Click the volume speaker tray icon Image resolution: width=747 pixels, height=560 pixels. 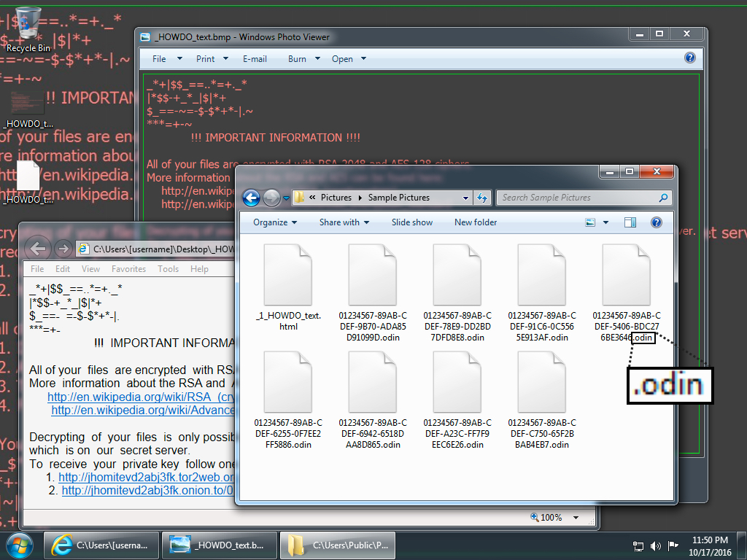click(656, 545)
